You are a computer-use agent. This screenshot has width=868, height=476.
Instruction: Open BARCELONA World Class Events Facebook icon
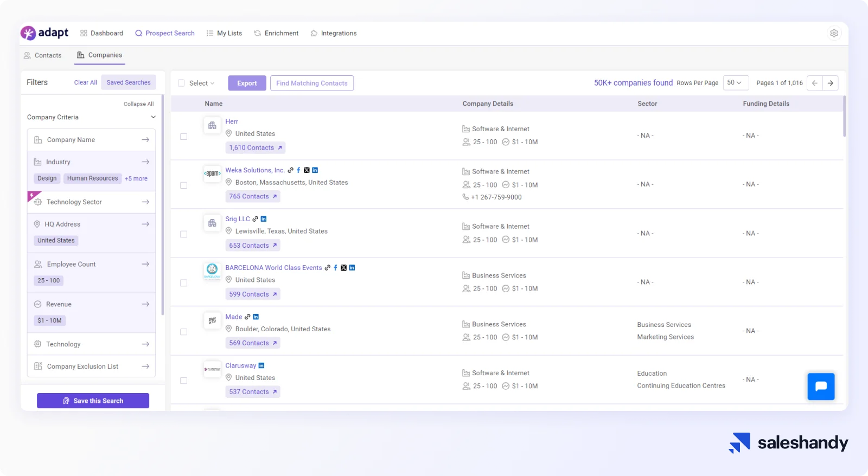(335, 268)
